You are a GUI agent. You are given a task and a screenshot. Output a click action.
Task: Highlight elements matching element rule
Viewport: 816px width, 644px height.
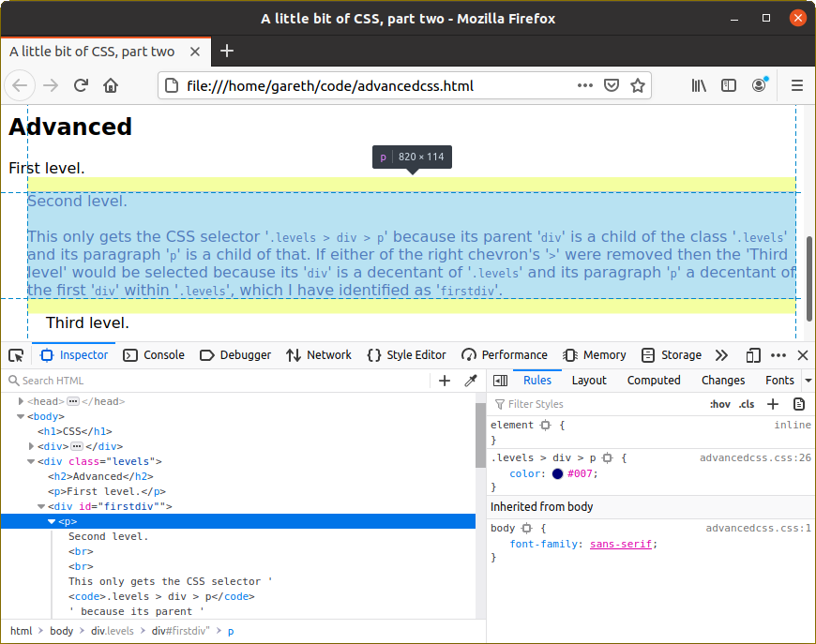coord(545,425)
